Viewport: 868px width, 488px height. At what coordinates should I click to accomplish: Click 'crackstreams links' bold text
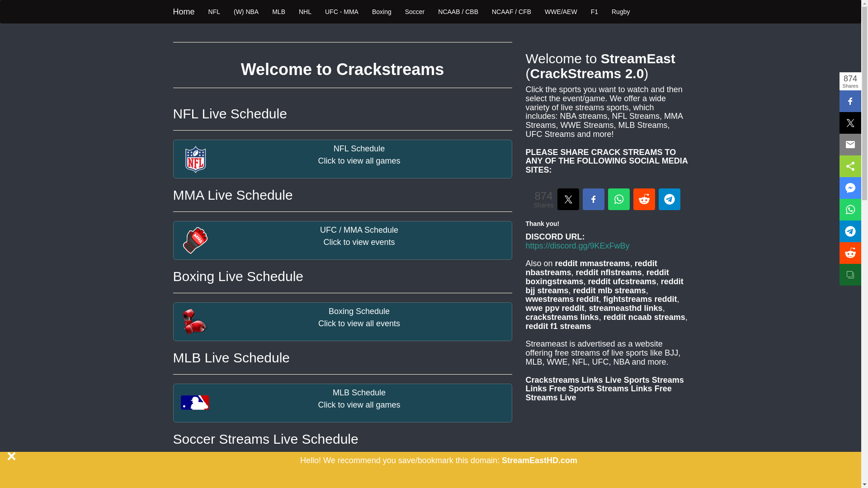coord(562,317)
